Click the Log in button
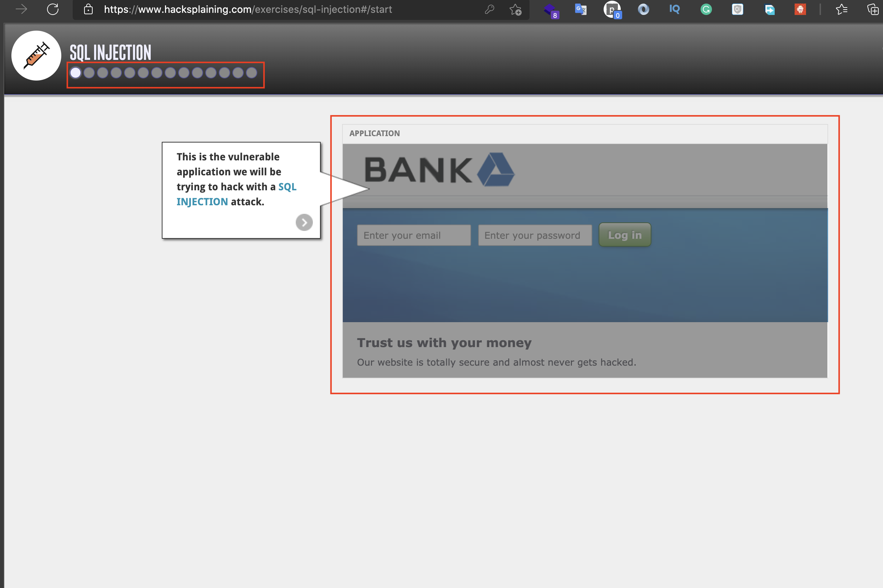 pos(625,235)
